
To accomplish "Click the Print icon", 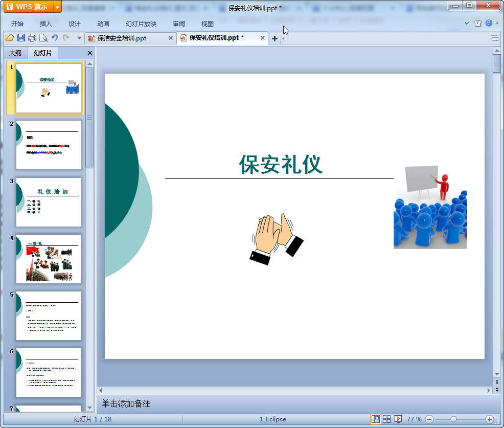I will tap(32, 38).
